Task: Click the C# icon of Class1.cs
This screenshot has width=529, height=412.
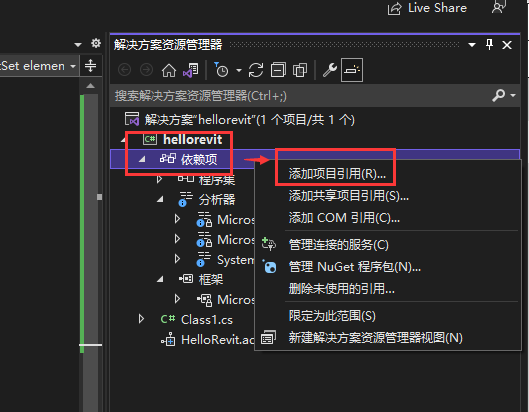Action: [x=168, y=319]
